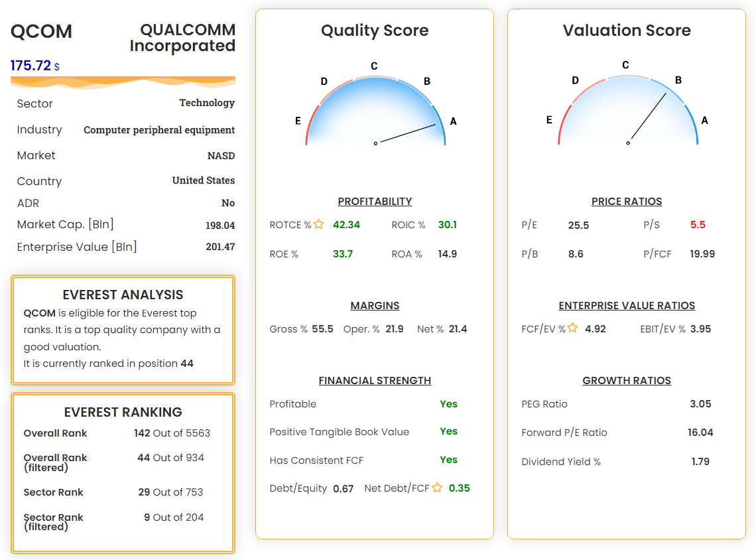The height and width of the screenshot is (560, 756).
Task: Select the Oper. margin value 21.9
Action: click(x=395, y=329)
